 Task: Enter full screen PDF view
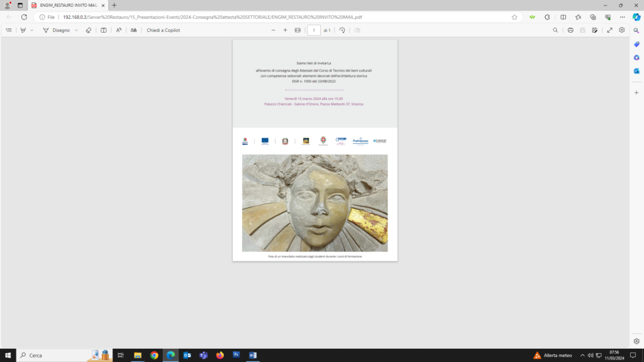609,30
